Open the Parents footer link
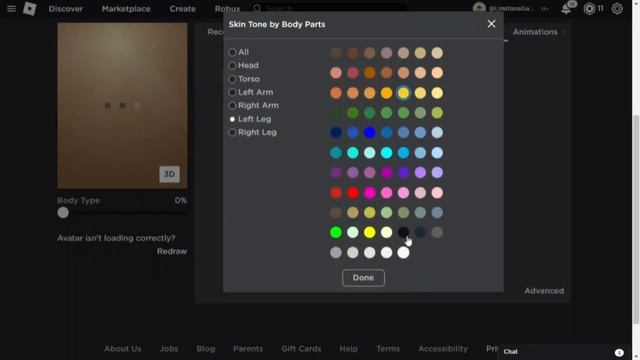The height and width of the screenshot is (360, 640). [x=248, y=349]
